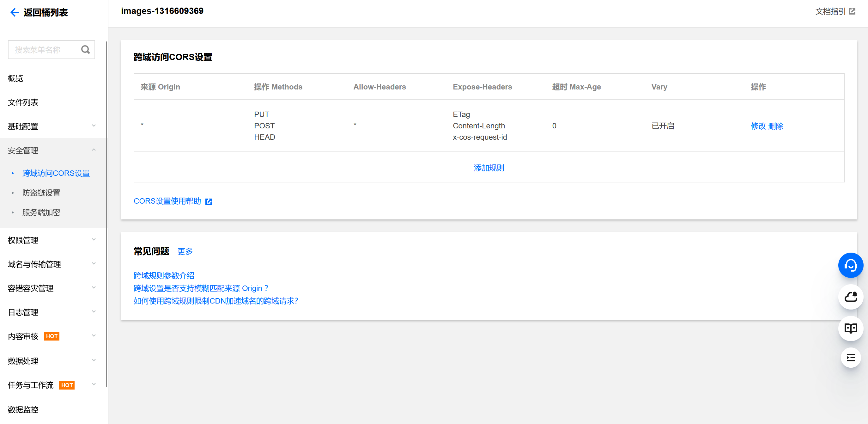The height and width of the screenshot is (424, 868).
Task: Select 防盗链设置 in sidebar
Action: click(x=41, y=193)
